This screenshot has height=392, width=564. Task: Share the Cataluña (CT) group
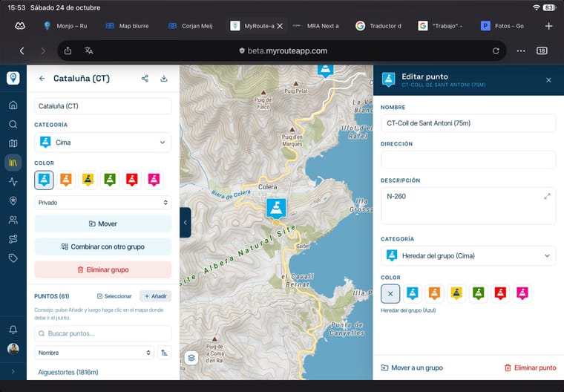(x=145, y=79)
